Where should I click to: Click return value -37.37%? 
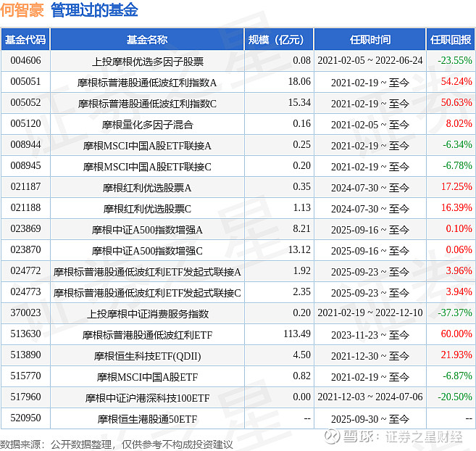pos(455,312)
